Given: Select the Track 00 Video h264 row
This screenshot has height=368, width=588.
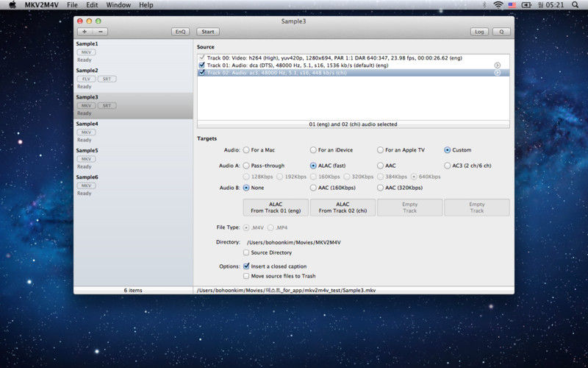Looking at the screenshot, I should point(354,58).
